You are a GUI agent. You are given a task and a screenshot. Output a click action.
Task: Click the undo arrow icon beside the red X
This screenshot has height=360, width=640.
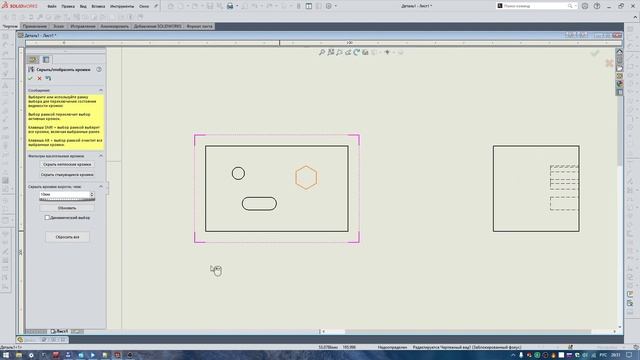[x=49, y=78]
